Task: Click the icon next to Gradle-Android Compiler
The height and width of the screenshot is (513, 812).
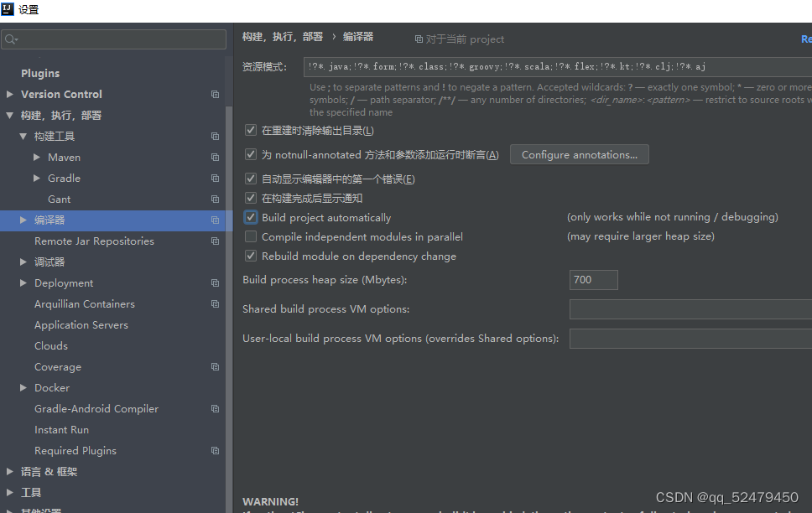Action: pyautogui.click(x=215, y=408)
